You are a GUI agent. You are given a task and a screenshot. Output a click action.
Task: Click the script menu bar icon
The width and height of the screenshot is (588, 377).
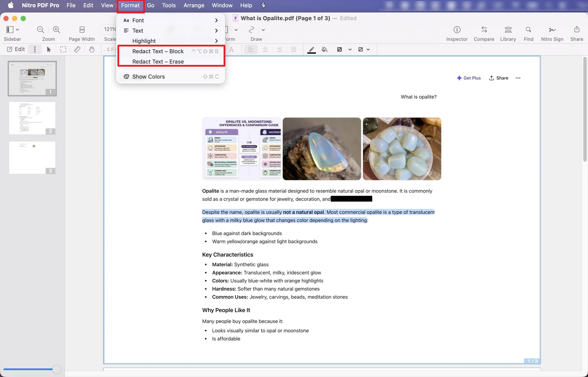(x=263, y=5)
